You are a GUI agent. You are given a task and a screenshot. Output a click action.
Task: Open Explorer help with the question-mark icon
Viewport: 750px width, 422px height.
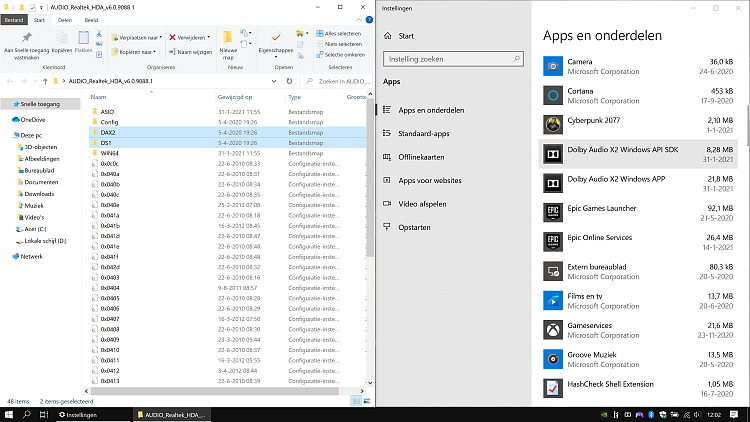(369, 20)
